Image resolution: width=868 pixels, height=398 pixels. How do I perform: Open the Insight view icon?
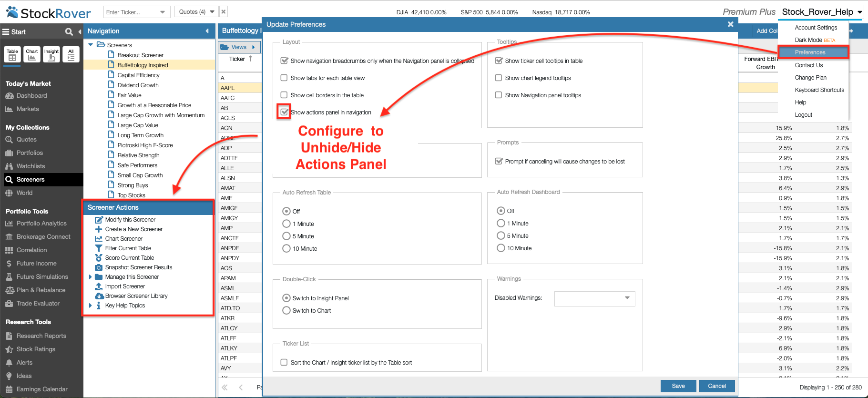(51, 54)
